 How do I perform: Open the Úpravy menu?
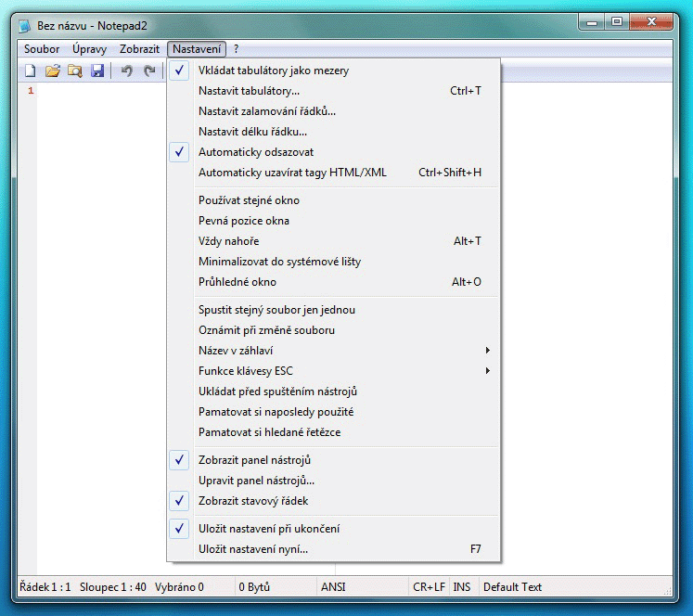click(89, 49)
